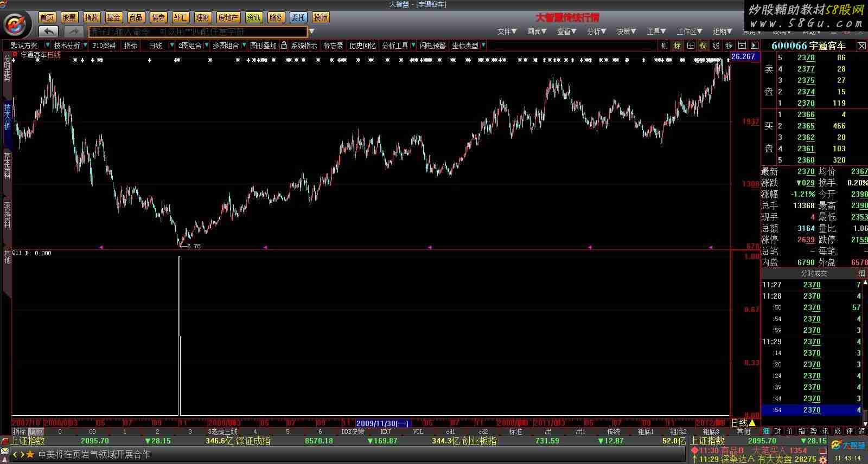This screenshot has width=868, height=464.
Task: Open the 画面 menu
Action: [x=537, y=31]
